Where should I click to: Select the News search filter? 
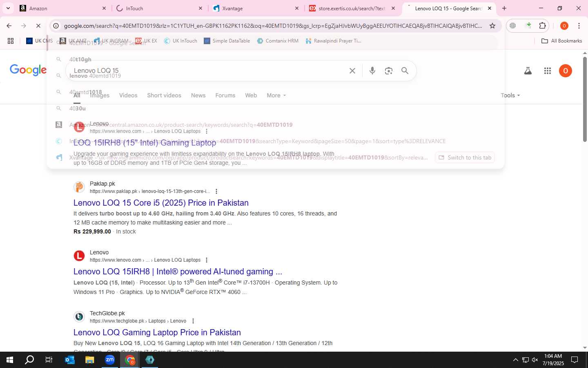(x=198, y=95)
